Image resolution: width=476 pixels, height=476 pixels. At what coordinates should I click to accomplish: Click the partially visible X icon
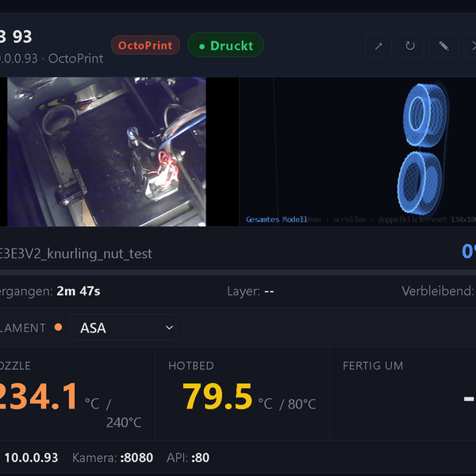[x=470, y=45]
